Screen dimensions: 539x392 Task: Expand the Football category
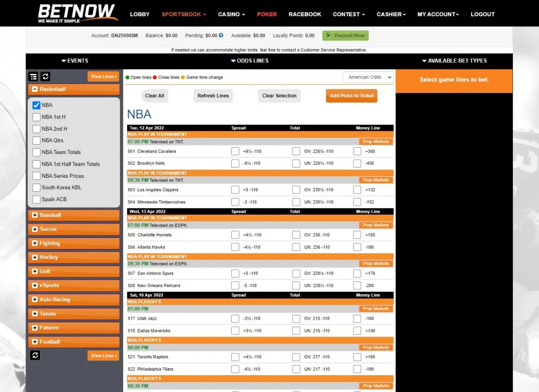[x=35, y=342]
